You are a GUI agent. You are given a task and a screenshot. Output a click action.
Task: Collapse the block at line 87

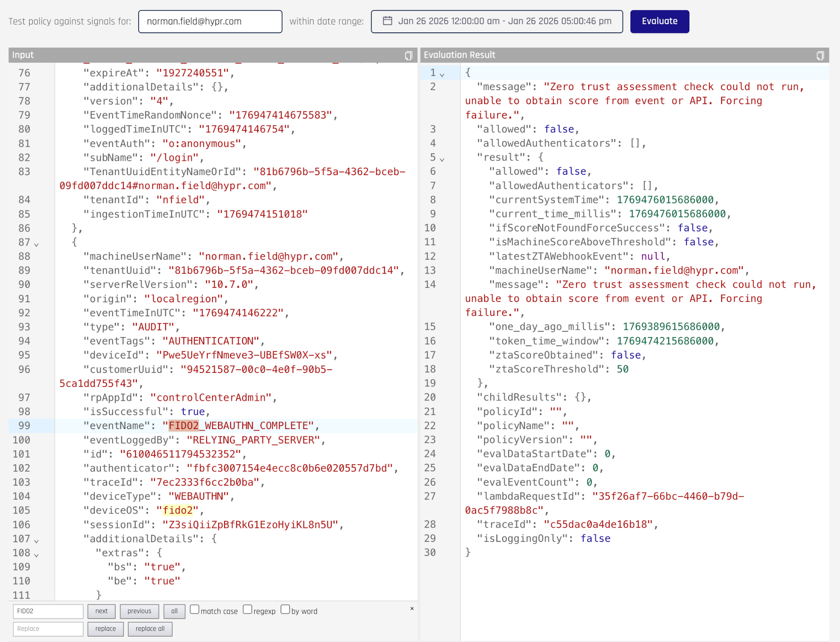tap(37, 244)
